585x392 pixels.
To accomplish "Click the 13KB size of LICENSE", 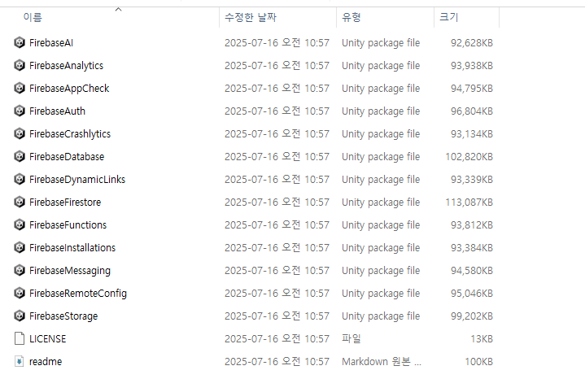I will coord(482,338).
